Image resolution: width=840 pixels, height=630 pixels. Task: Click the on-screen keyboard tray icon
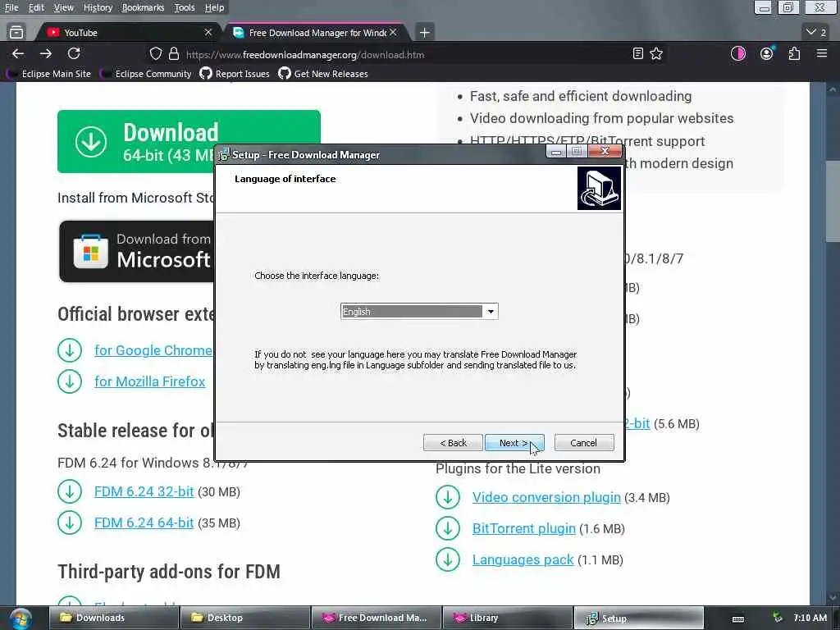click(x=738, y=619)
